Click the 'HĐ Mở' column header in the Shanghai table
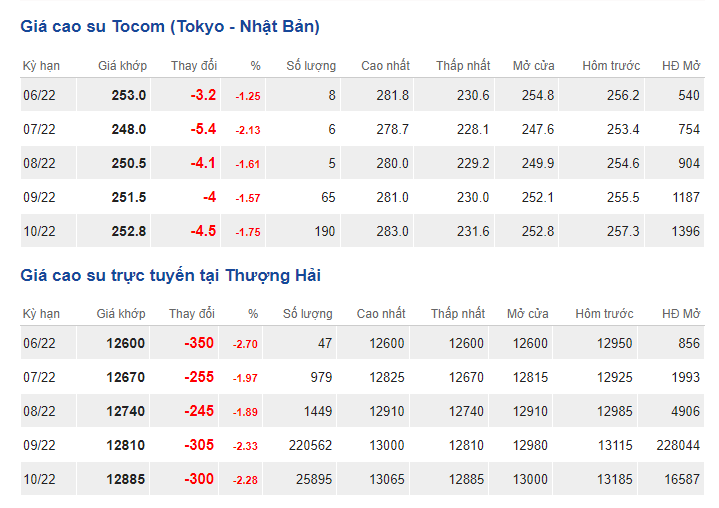The image size is (719, 508). tap(680, 314)
